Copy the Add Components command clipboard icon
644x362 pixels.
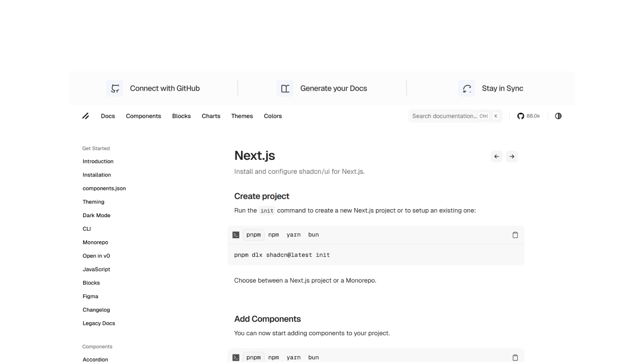point(515,358)
